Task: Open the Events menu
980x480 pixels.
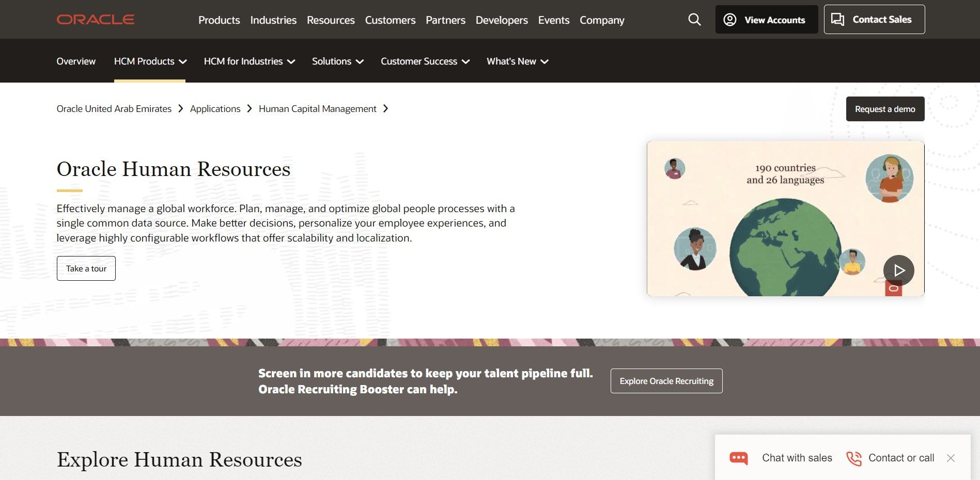Action: click(x=554, y=20)
